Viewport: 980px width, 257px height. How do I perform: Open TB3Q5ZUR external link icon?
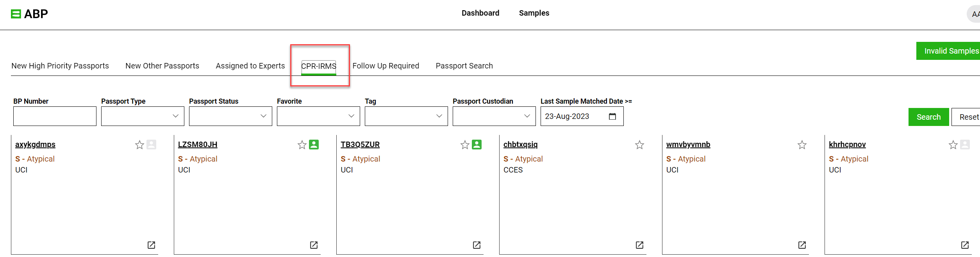coord(477,245)
